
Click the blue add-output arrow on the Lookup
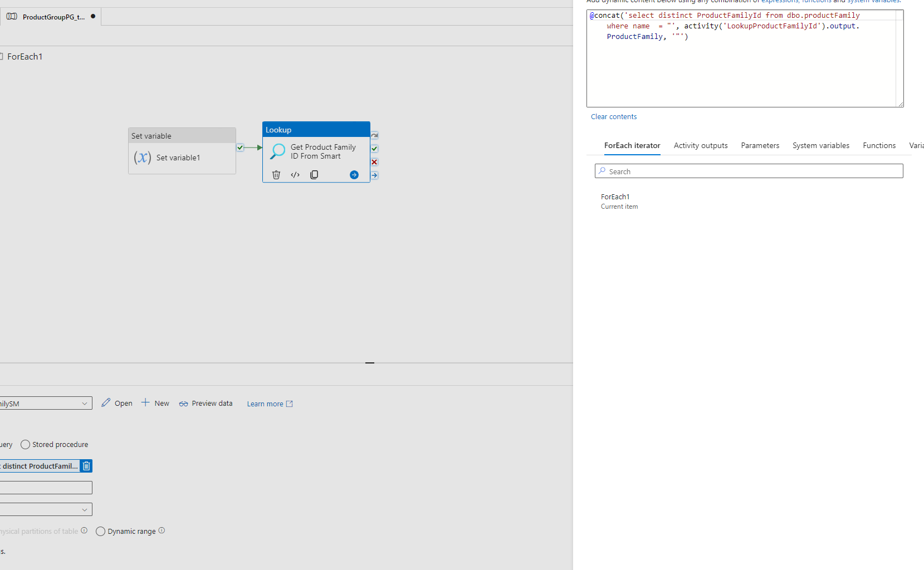click(354, 174)
